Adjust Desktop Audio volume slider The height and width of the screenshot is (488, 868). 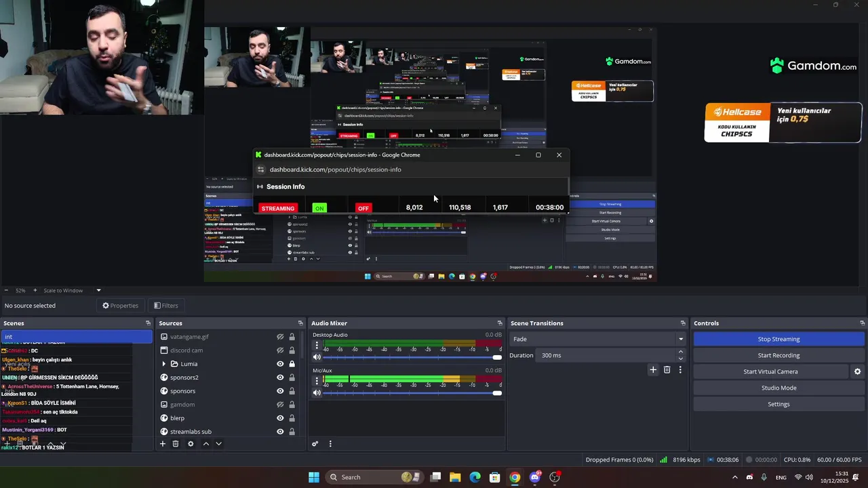pos(412,357)
